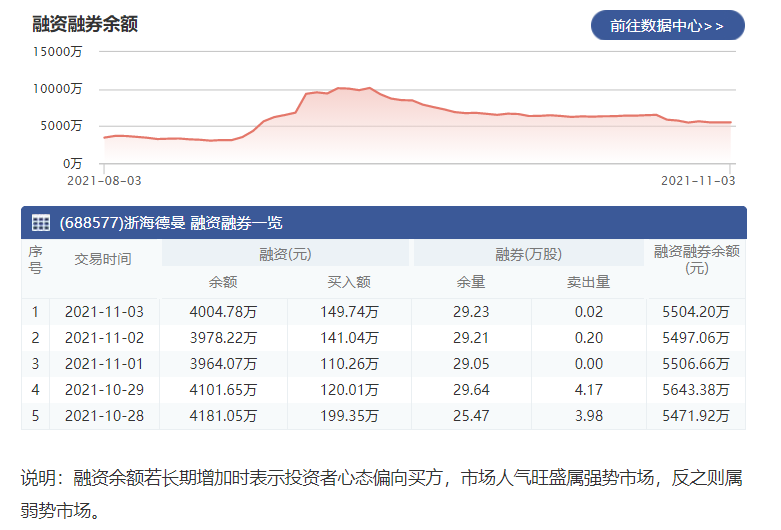
Task: Click the 3.98 sell volume cell
Action: click(x=589, y=415)
